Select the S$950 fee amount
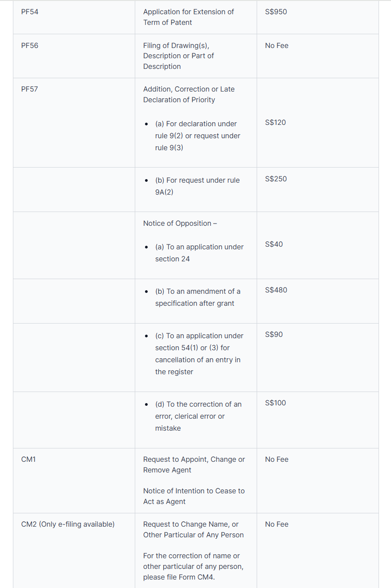 coord(276,12)
